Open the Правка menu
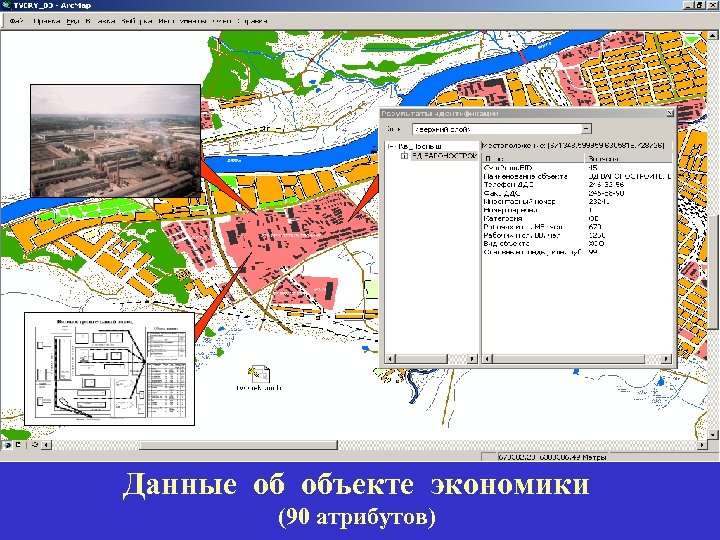 coord(46,21)
